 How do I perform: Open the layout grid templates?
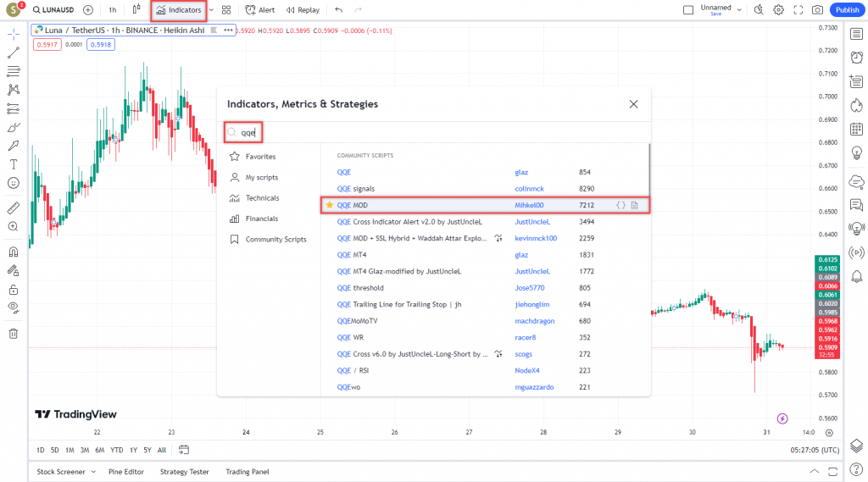tap(226, 10)
